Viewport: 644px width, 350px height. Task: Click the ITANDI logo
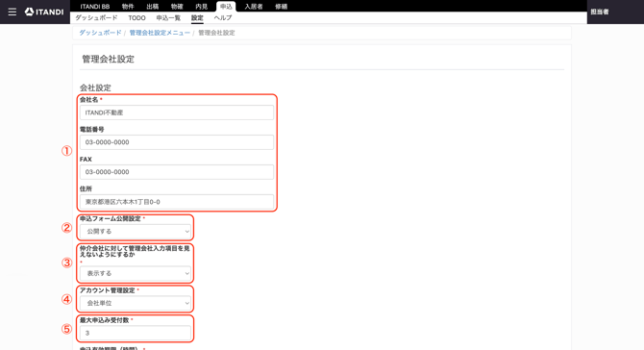coord(44,12)
